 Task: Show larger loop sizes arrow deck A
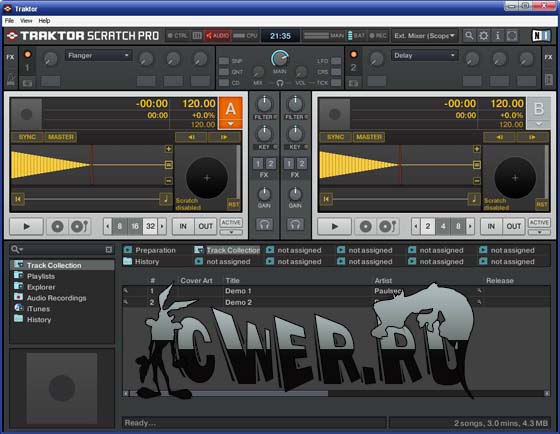[x=162, y=226]
